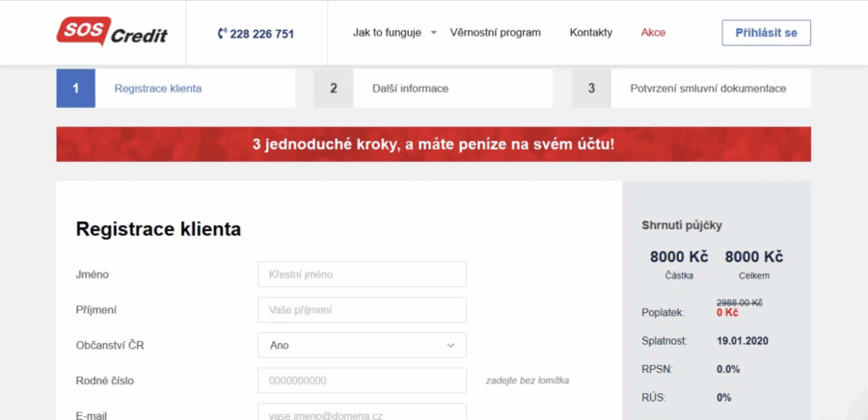Click the Přihlásit se button

(x=766, y=33)
